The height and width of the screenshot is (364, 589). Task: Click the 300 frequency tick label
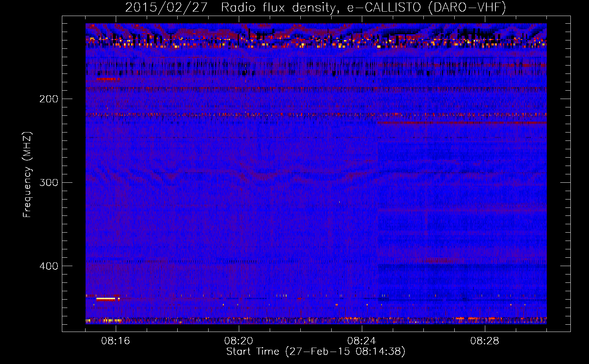pos(49,182)
